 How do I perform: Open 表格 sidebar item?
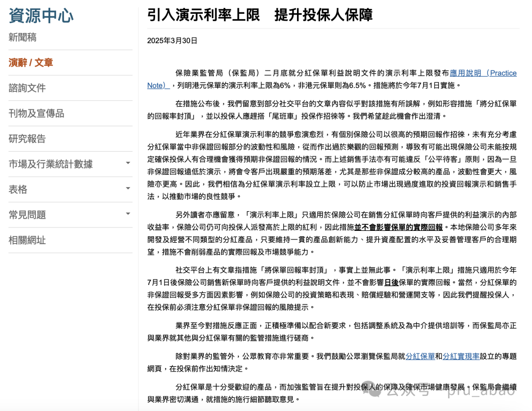click(18, 190)
